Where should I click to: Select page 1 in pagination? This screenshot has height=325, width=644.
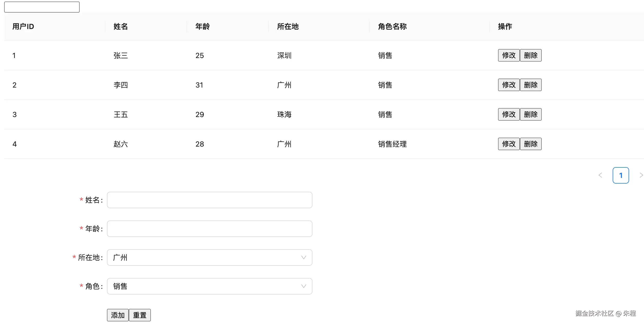[621, 175]
